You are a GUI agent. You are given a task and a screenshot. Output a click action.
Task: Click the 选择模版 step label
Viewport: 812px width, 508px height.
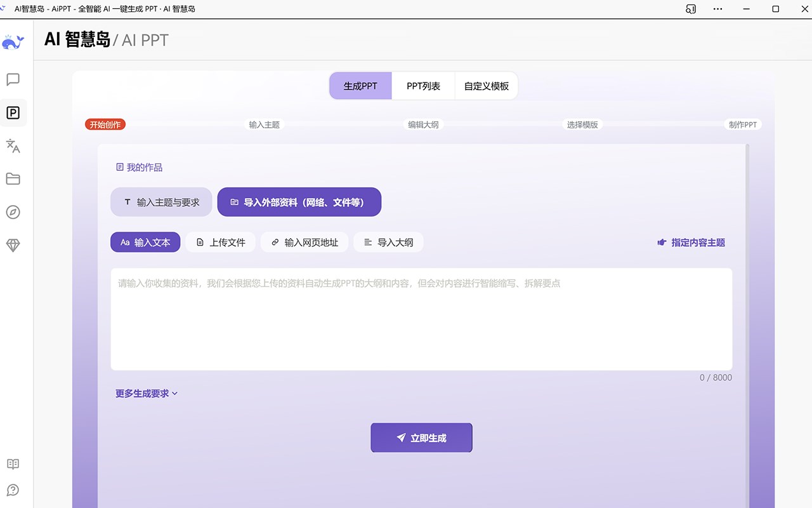click(582, 124)
